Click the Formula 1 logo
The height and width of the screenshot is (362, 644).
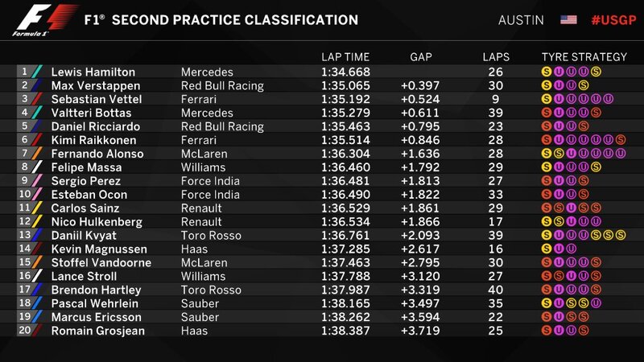[x=44, y=21]
